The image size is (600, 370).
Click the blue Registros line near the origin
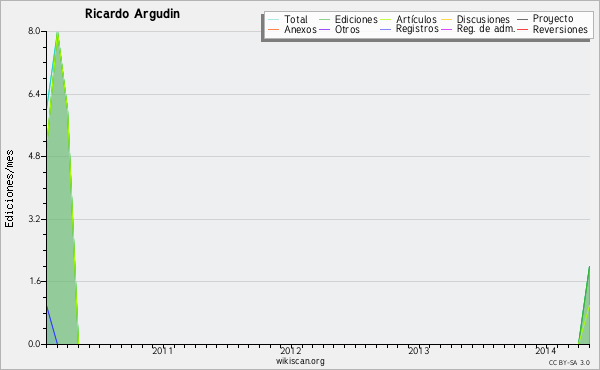point(52,324)
